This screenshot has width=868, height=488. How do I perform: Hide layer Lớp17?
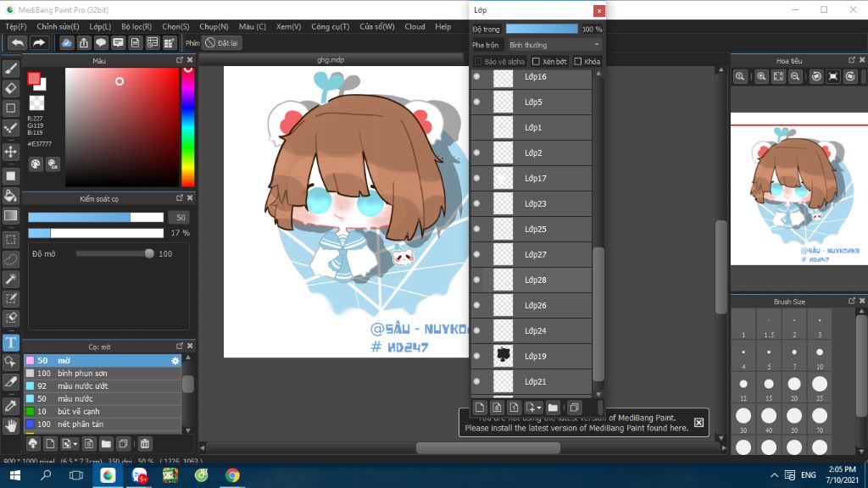point(476,178)
